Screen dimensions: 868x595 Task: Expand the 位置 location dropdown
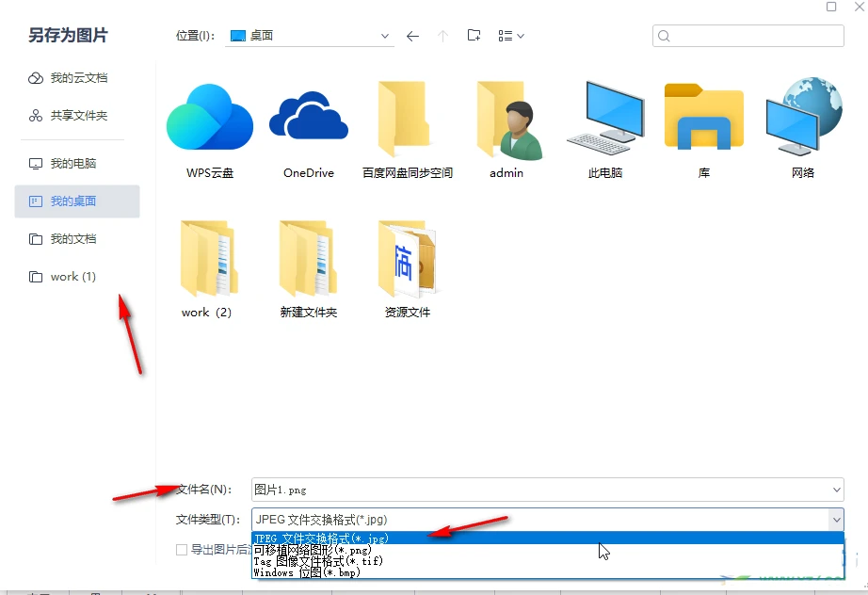pos(385,36)
